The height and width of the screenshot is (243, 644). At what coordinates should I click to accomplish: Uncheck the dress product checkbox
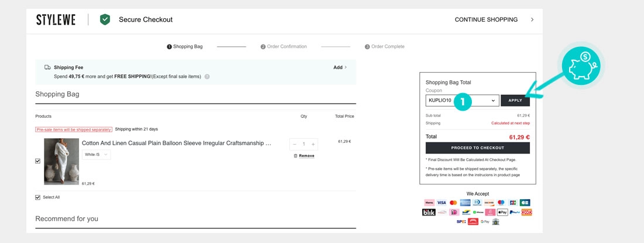coord(38,161)
